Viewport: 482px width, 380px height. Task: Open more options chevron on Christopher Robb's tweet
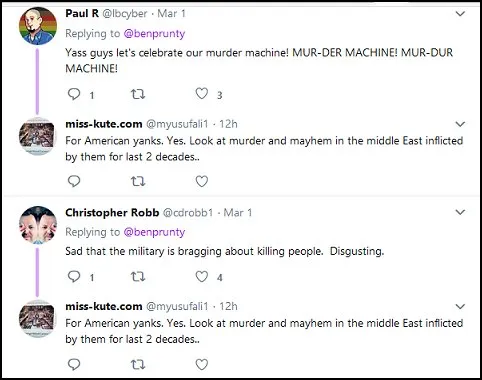click(460, 212)
